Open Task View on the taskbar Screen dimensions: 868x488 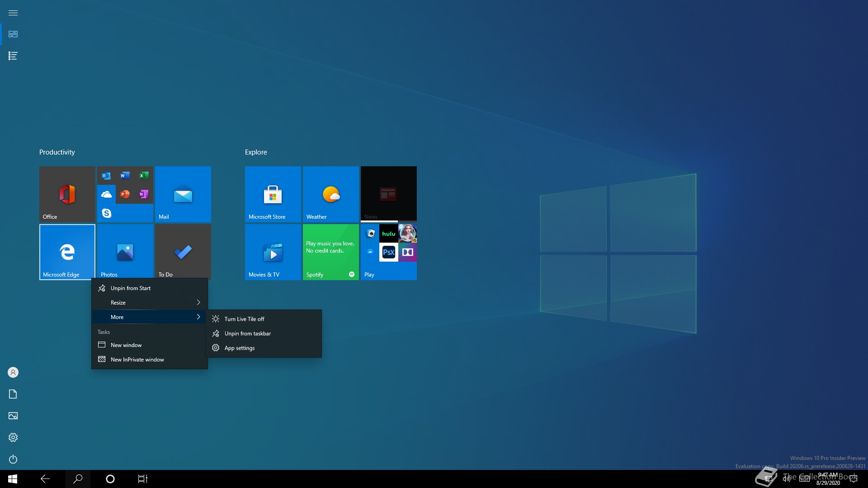tap(143, 479)
